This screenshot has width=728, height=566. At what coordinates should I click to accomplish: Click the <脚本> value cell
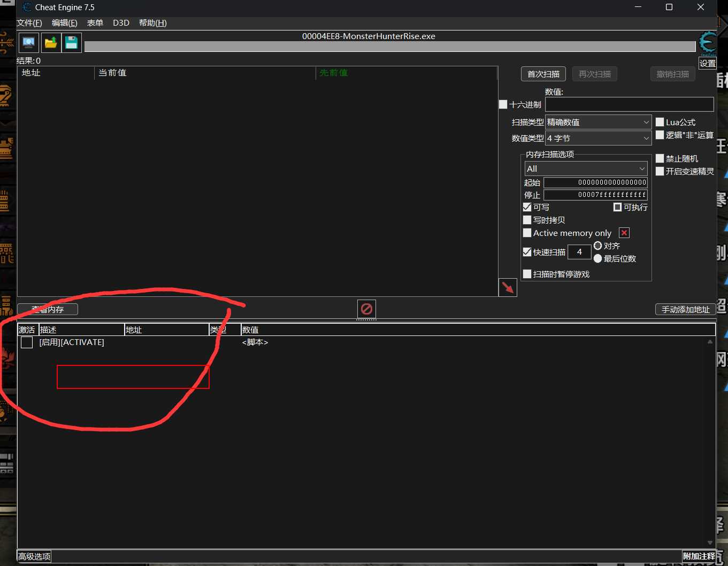[255, 342]
